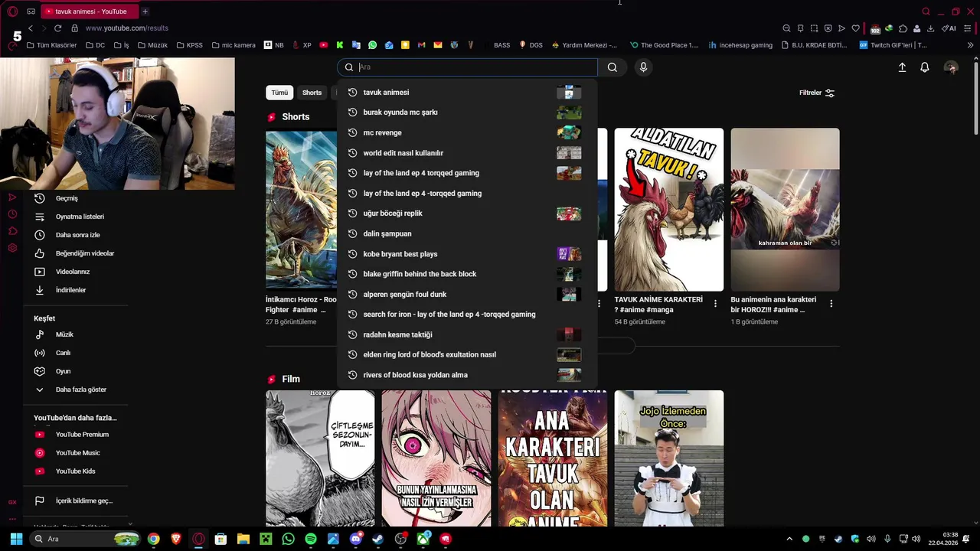Viewport: 980px width, 551px height.
Task: Launch Spotify from the taskbar
Action: pos(311,539)
